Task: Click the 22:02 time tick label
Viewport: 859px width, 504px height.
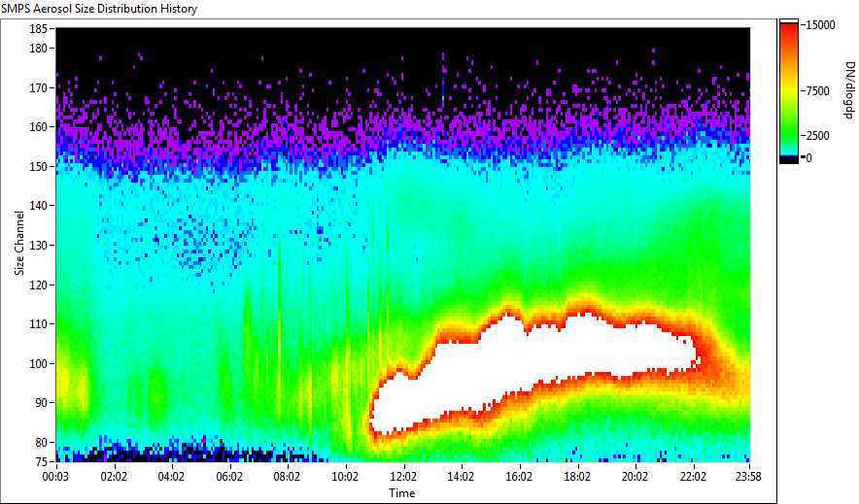Action: (x=693, y=477)
